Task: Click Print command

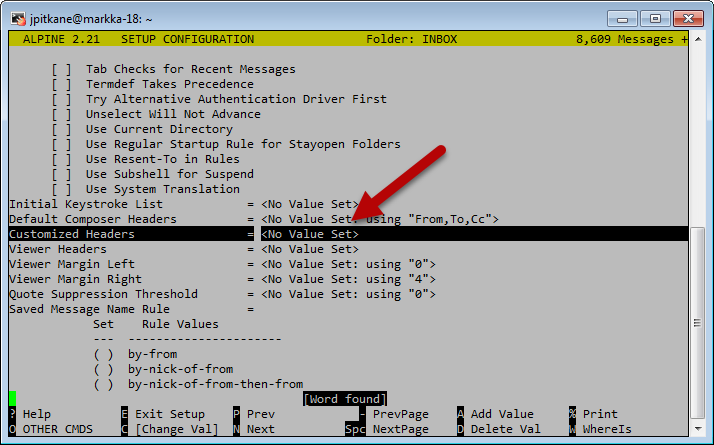Action: [x=593, y=414]
